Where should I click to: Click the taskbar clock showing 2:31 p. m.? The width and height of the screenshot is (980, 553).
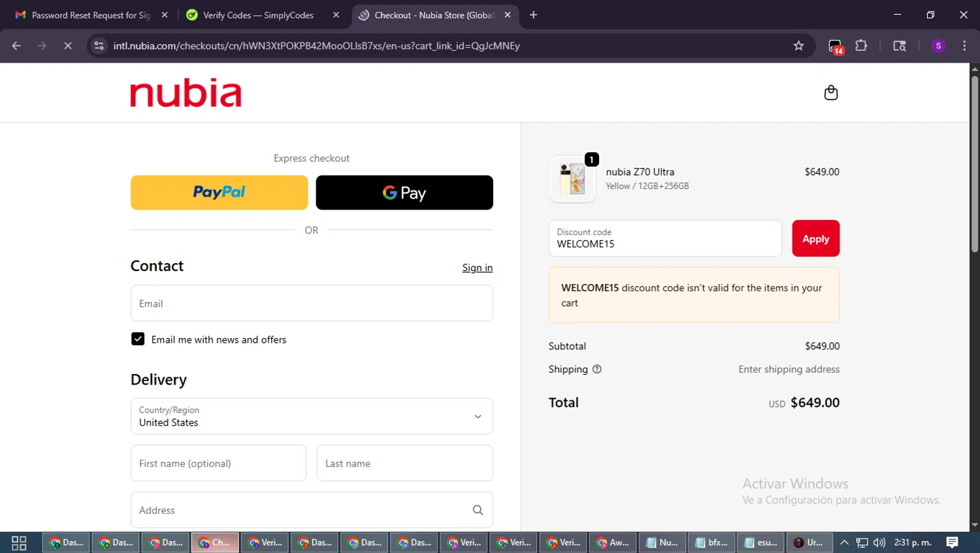[913, 543]
